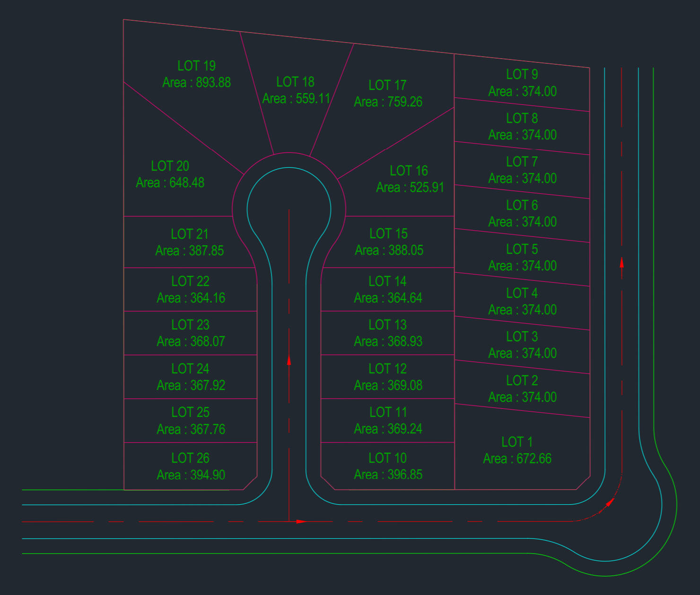Select the rightward red arrow on bottom road centerline
The image size is (700, 595).
(301, 522)
